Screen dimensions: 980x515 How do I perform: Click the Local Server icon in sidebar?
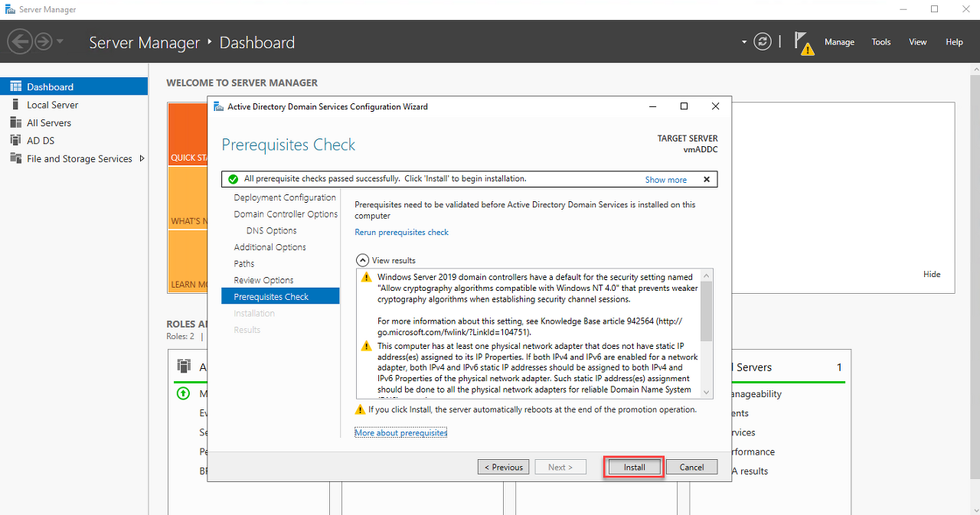[15, 105]
